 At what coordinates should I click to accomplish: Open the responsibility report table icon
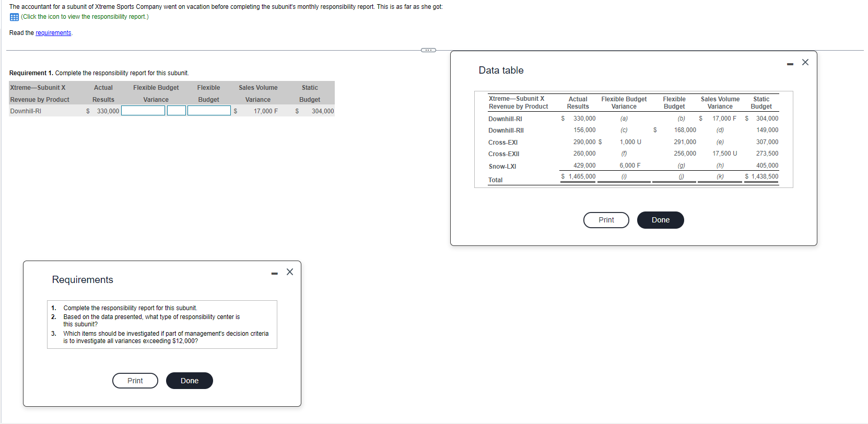14,17
